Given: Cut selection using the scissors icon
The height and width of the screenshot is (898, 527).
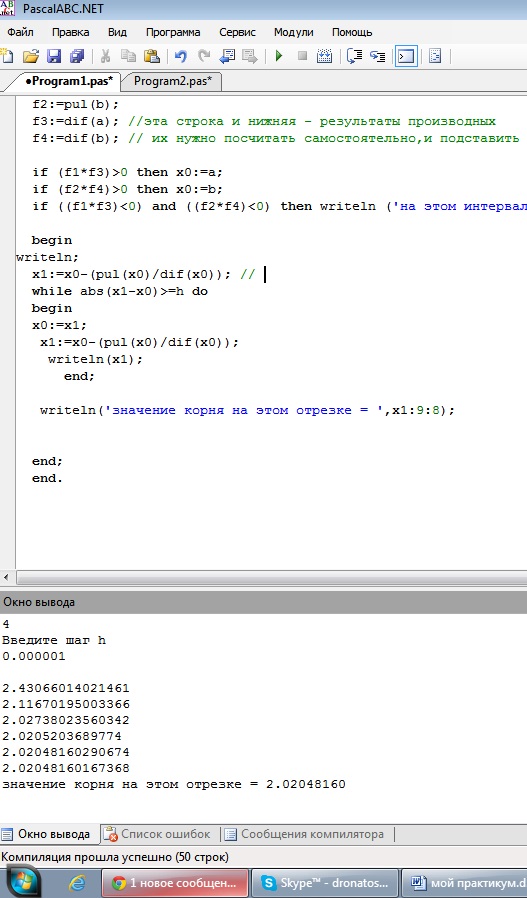Looking at the screenshot, I should pos(105,56).
